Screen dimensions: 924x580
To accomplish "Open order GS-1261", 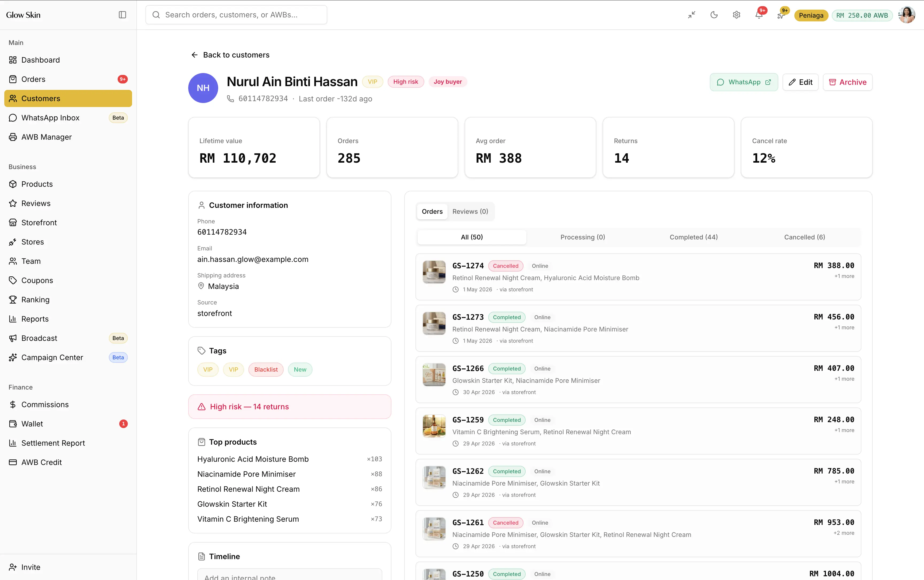I will (x=638, y=534).
